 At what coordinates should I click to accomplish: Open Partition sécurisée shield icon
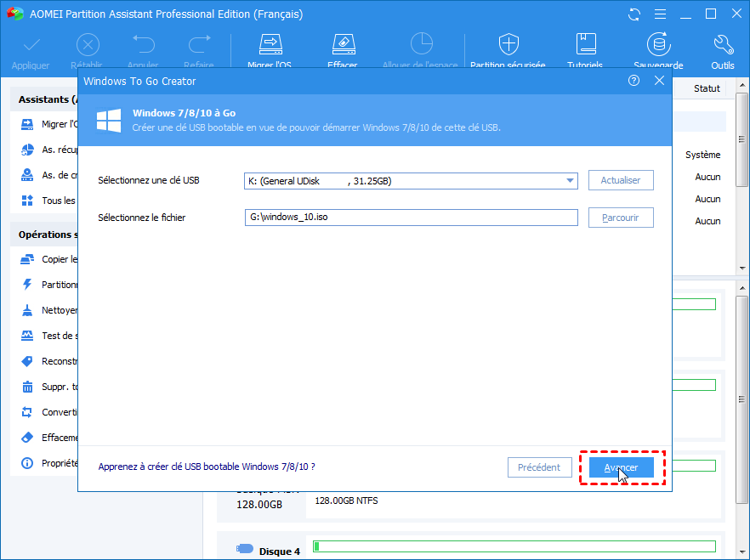coord(509,44)
